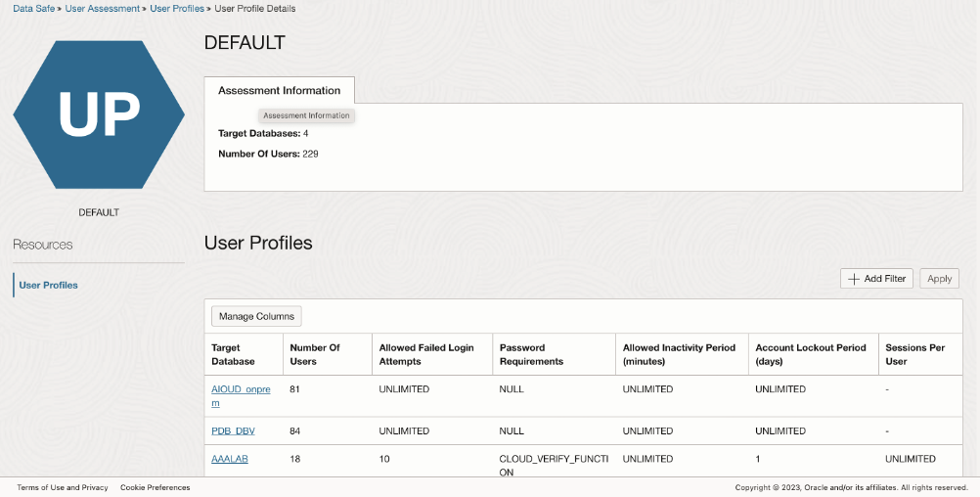This screenshot has height=497, width=980.
Task: Click the Apply filter button
Action: [939, 279]
